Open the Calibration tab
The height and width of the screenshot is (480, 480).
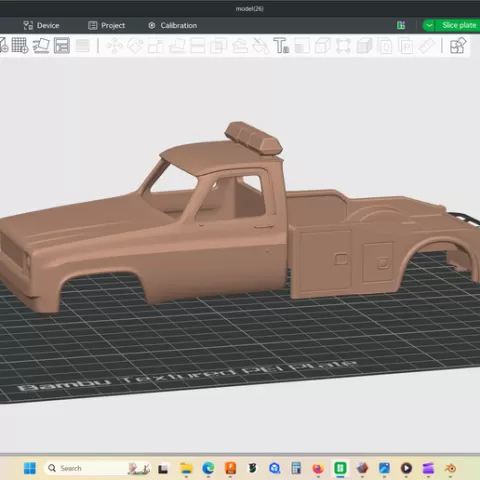(172, 25)
